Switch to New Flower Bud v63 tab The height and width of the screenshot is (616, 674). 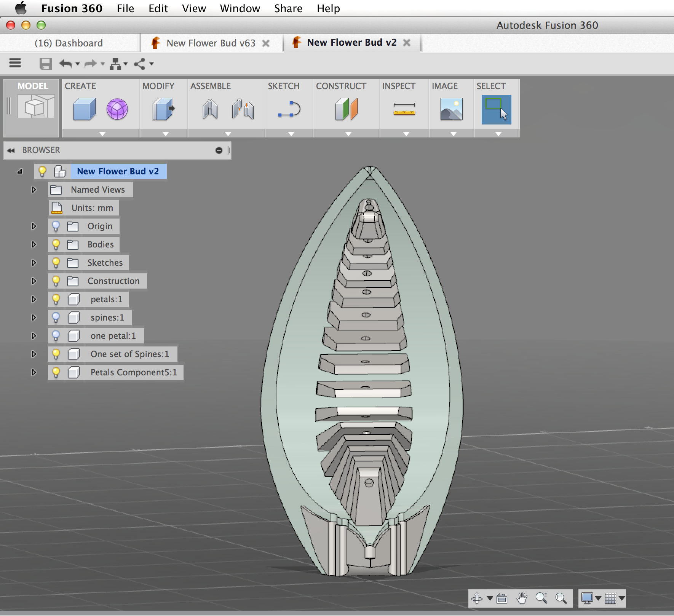211,43
